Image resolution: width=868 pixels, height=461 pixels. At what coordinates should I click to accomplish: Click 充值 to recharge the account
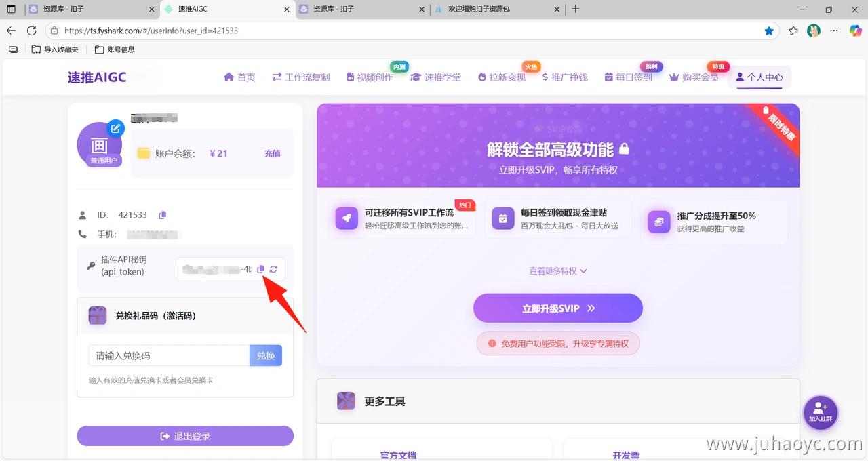pyautogui.click(x=273, y=154)
